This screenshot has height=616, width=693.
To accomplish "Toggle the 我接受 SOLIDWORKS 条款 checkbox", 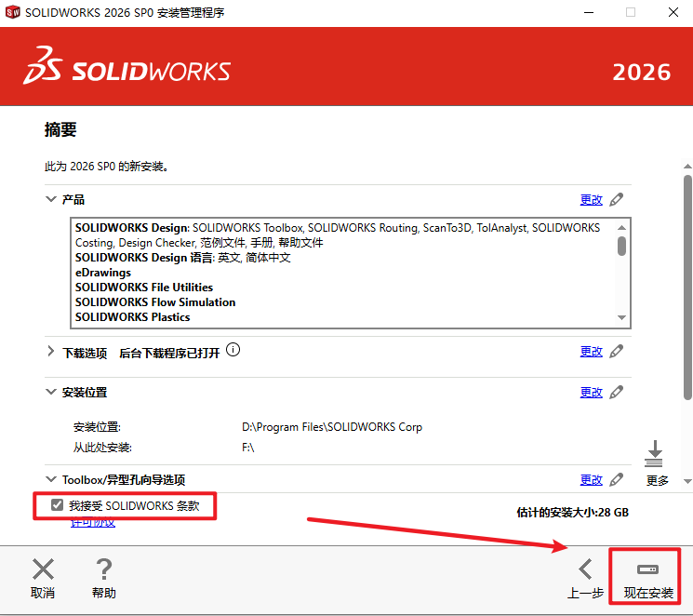I will (58, 505).
